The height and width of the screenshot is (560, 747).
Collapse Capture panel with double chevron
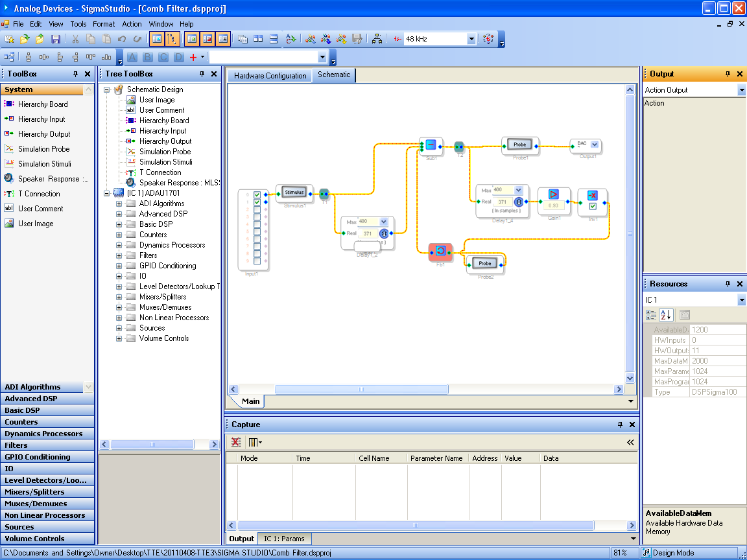click(x=630, y=443)
